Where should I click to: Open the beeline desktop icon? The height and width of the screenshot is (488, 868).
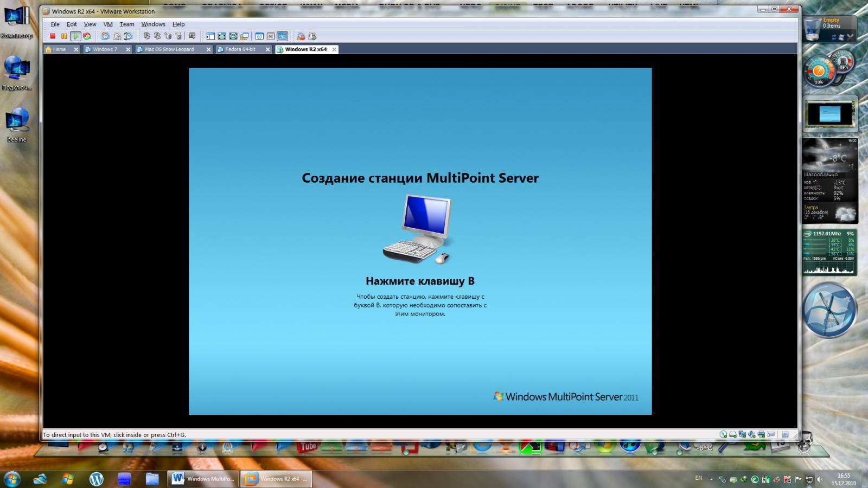17,125
